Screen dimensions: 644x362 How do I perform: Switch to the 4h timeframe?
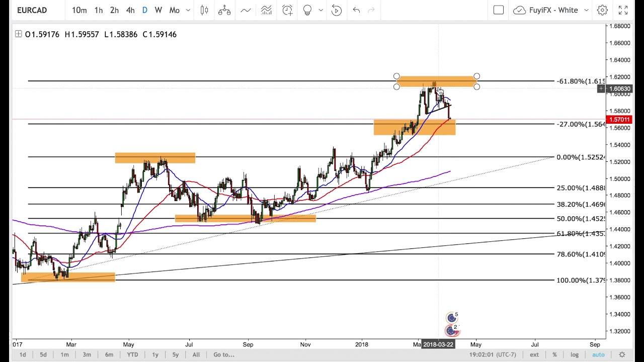click(x=130, y=10)
